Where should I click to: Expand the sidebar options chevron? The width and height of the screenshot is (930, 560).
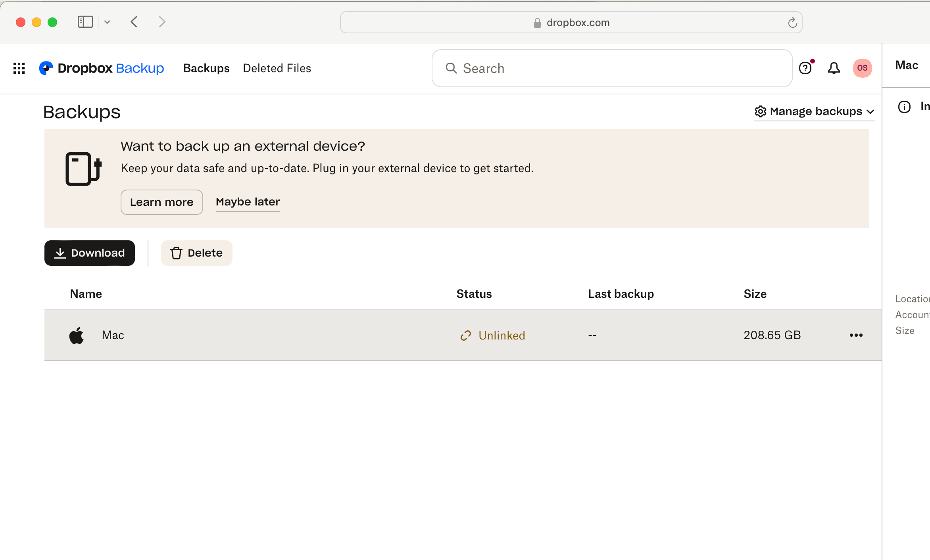coord(107,22)
